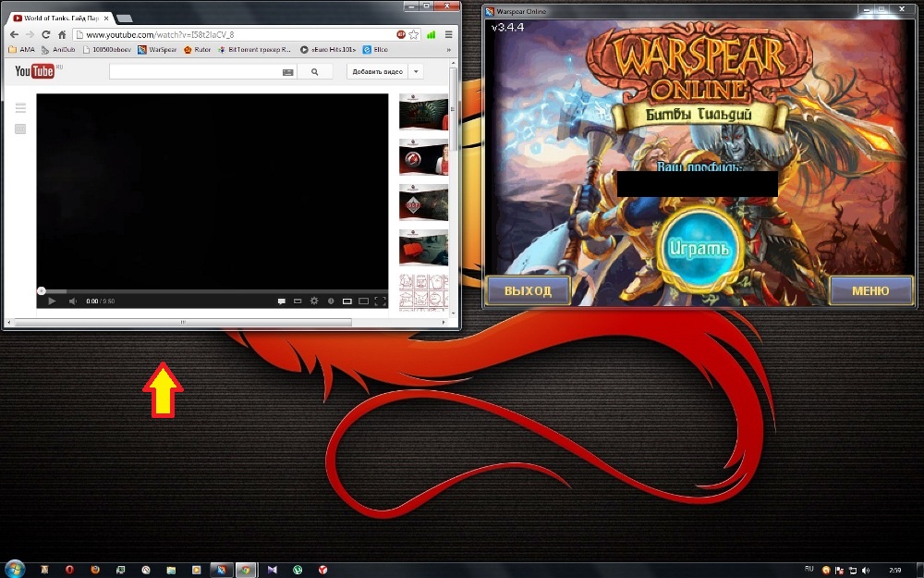Click the green signal bars extension
Viewport: 924px width, 578px height.
pyautogui.click(x=432, y=35)
